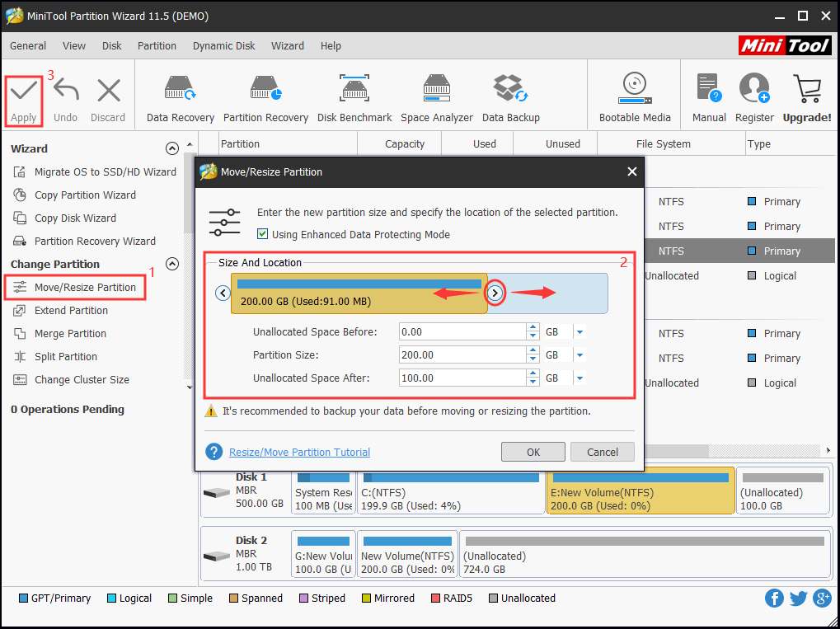Image resolution: width=840 pixels, height=629 pixels.
Task: Click sidebar scrollbar down arrow
Action: point(189,387)
